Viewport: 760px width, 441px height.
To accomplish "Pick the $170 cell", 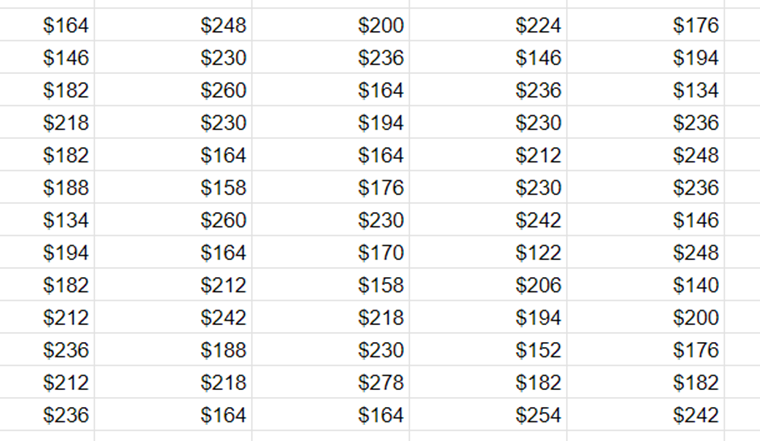I will pyautogui.click(x=331, y=252).
